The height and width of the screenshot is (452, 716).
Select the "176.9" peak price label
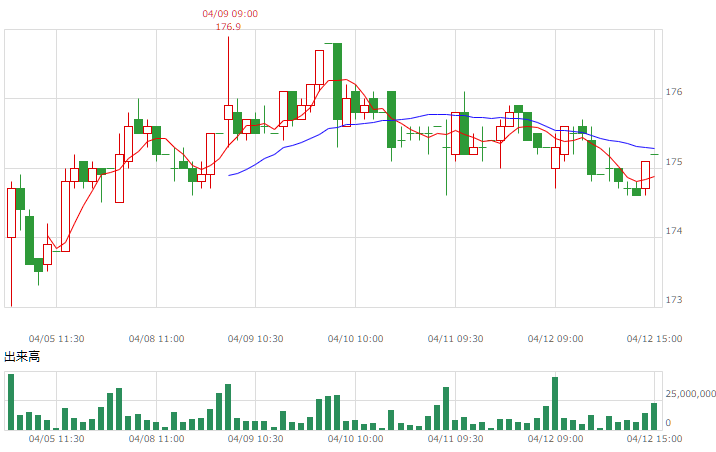(228, 27)
